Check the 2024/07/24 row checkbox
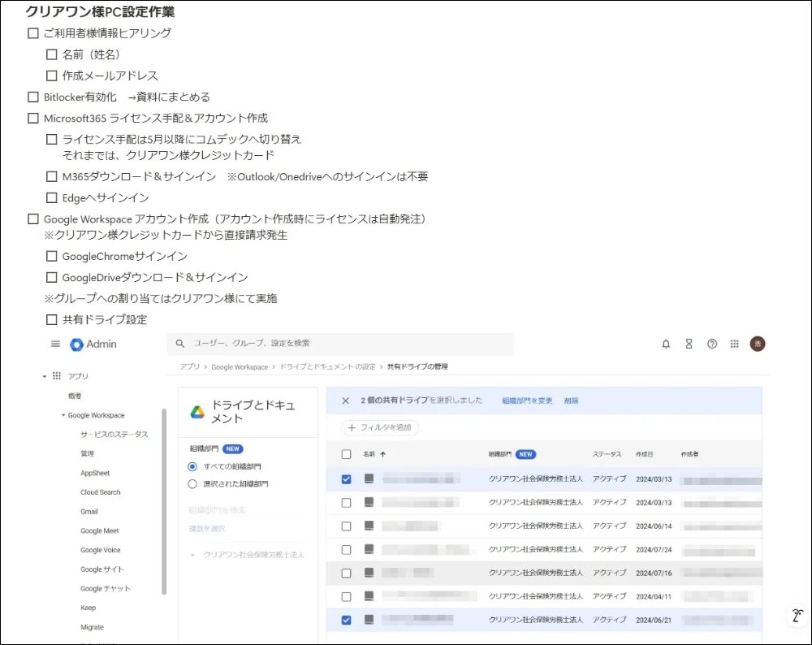This screenshot has width=812, height=645. point(347,550)
